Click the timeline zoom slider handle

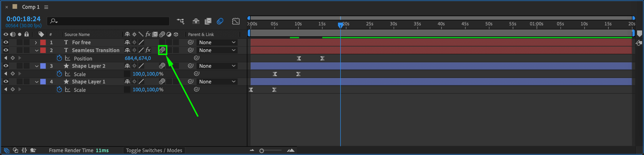coord(262,151)
